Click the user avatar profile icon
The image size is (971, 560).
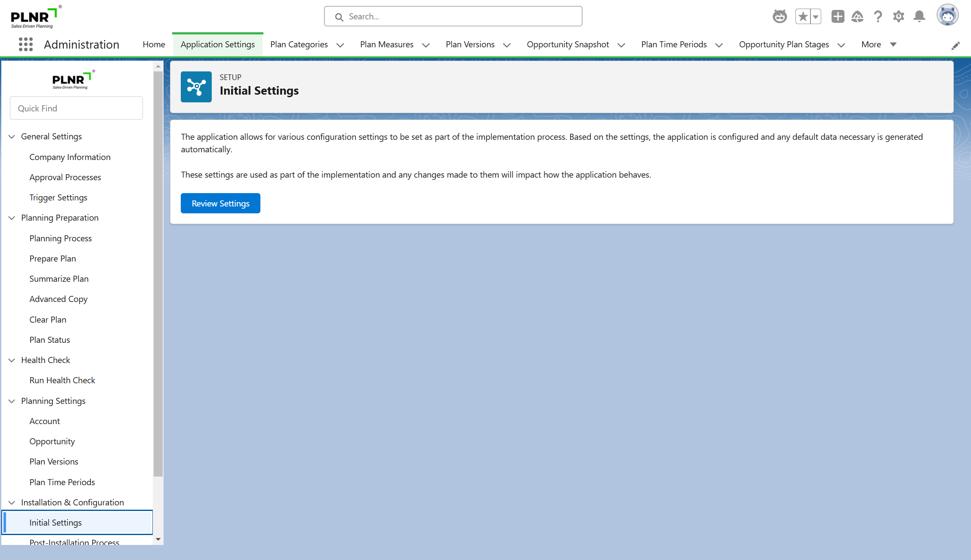tap(947, 15)
